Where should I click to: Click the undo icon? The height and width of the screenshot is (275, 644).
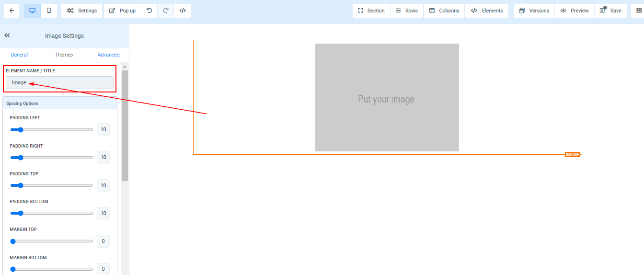pos(149,11)
